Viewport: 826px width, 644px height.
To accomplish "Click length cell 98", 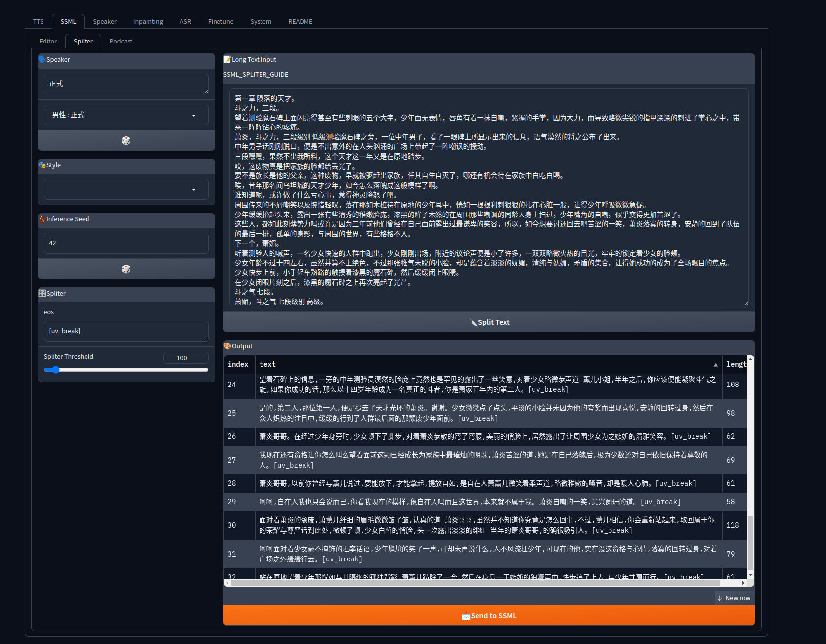I will tap(735, 413).
